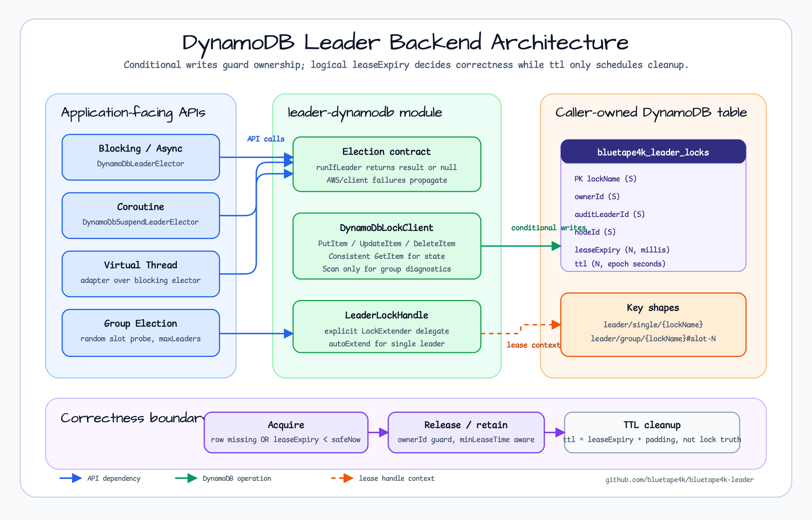Click the 'ttl (N, epoch seconds)' attribute
This screenshot has width=812, height=520.
click(620, 264)
